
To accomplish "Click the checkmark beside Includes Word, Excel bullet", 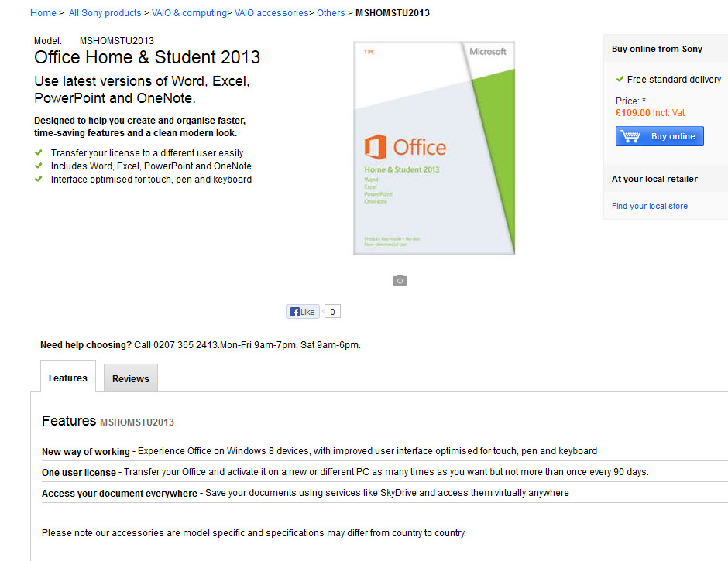I will point(39,166).
